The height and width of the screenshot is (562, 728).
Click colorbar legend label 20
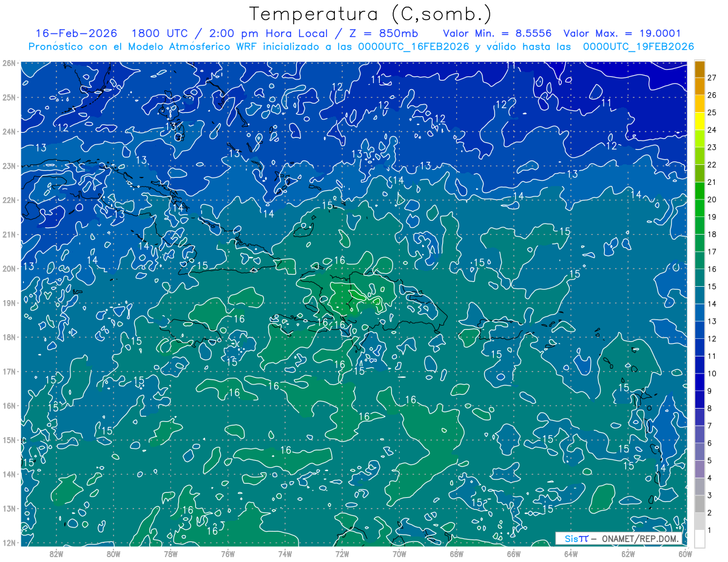tap(712, 199)
